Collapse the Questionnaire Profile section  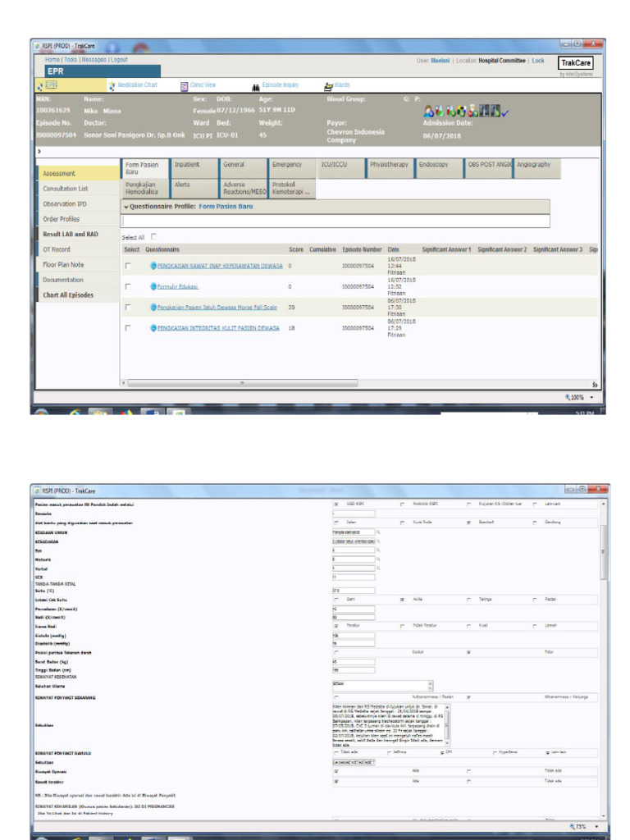126,207
